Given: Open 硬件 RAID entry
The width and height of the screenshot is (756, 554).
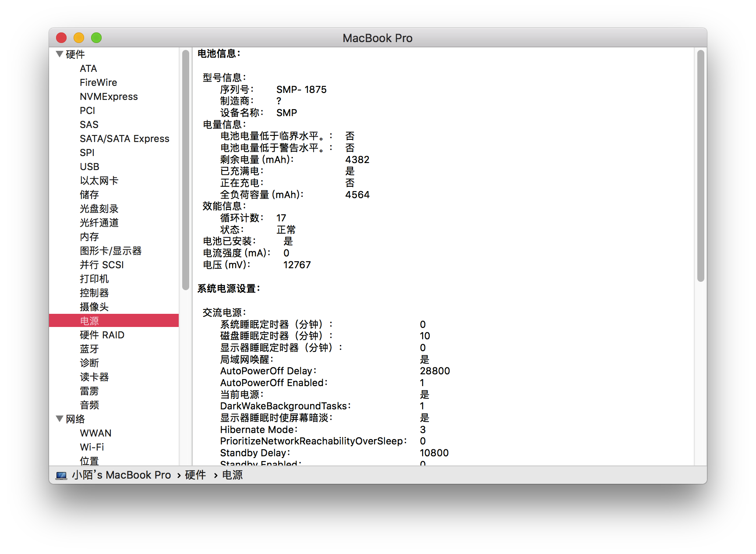Looking at the screenshot, I should pyautogui.click(x=102, y=335).
